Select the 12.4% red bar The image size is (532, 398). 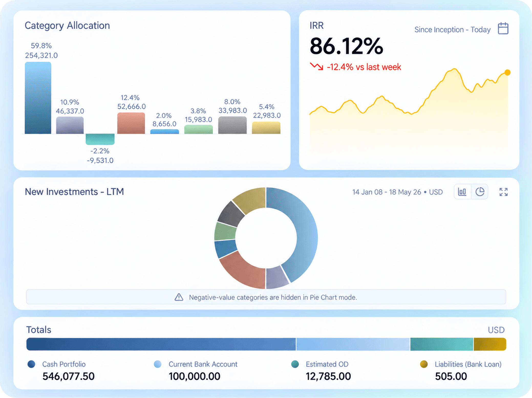(131, 123)
